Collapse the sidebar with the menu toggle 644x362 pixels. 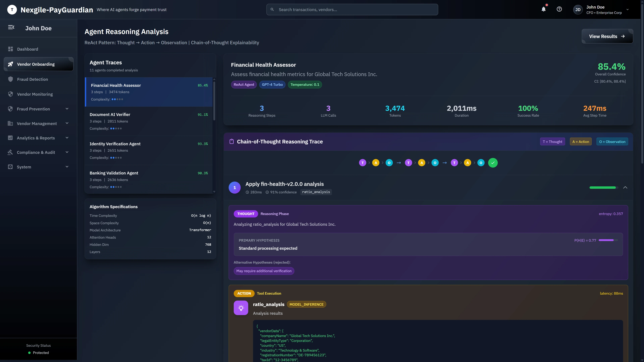point(11,27)
